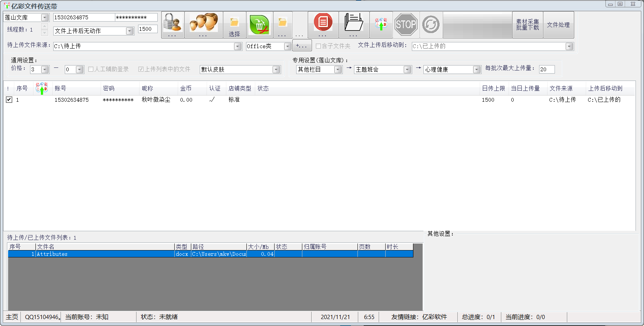
Task: Expand the 待上传文件来源 path dropdown
Action: (x=238, y=46)
